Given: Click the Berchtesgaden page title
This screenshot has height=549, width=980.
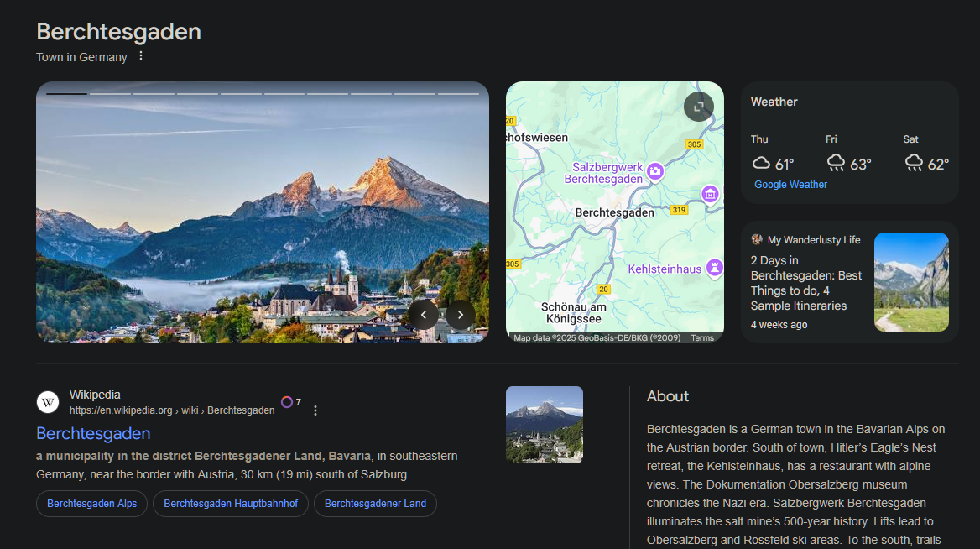Looking at the screenshot, I should [119, 32].
